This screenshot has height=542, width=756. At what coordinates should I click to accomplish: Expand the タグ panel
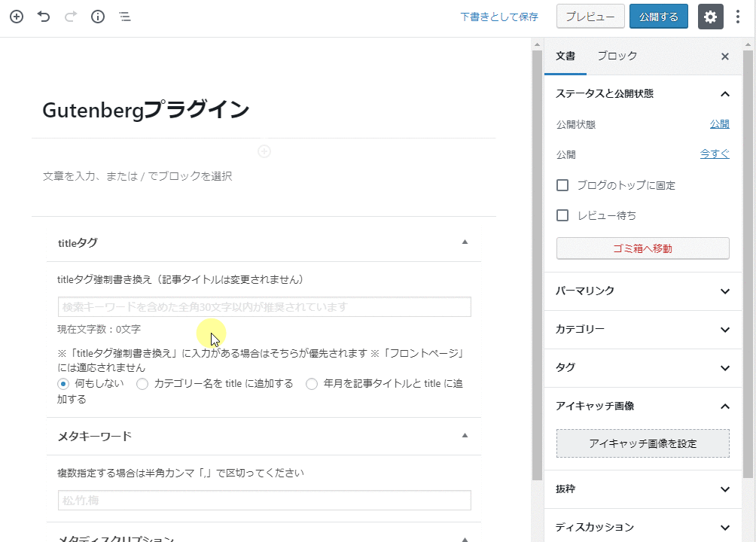tap(643, 367)
